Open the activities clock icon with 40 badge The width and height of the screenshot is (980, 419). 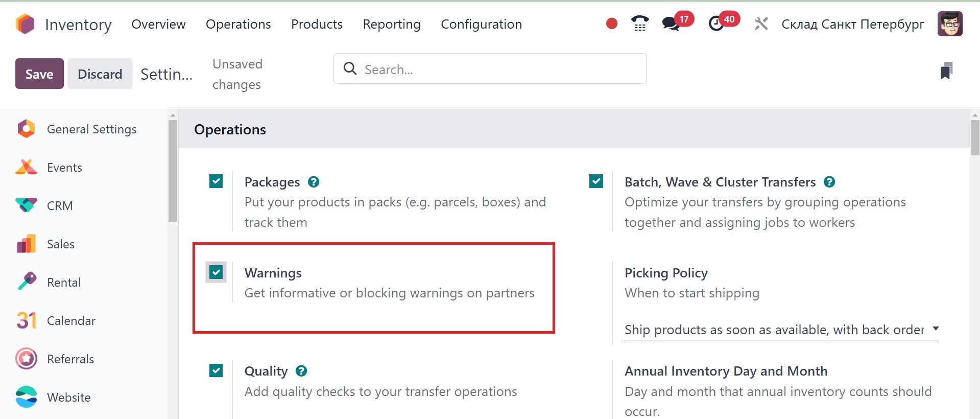[716, 24]
